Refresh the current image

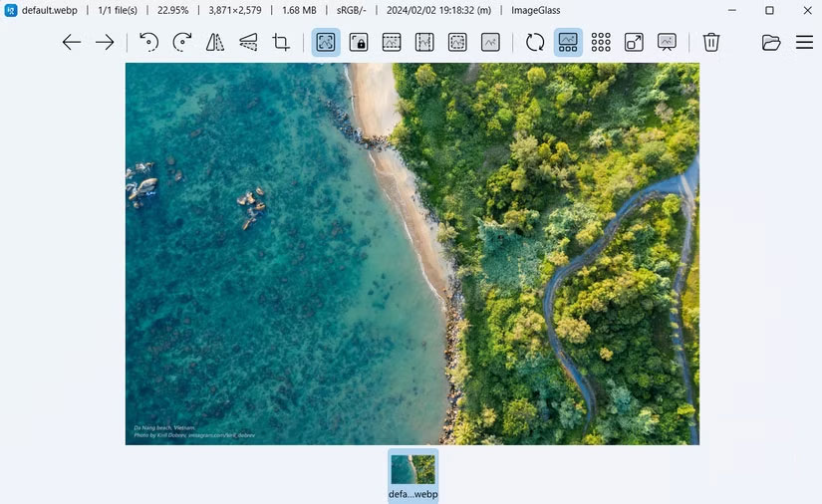535,42
